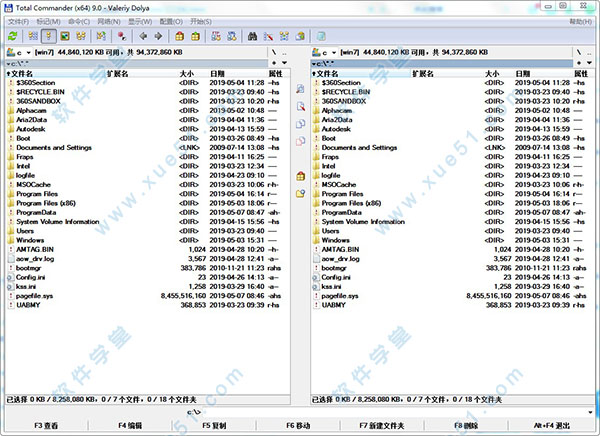The image size is (600, 436).
Task: Toggle the brief view mode button
Action: [30, 35]
